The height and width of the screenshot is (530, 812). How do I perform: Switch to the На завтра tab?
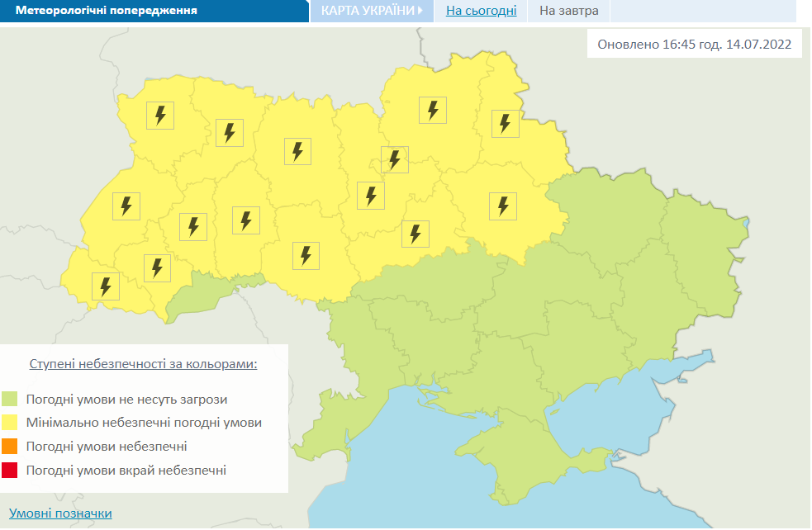[x=567, y=11]
